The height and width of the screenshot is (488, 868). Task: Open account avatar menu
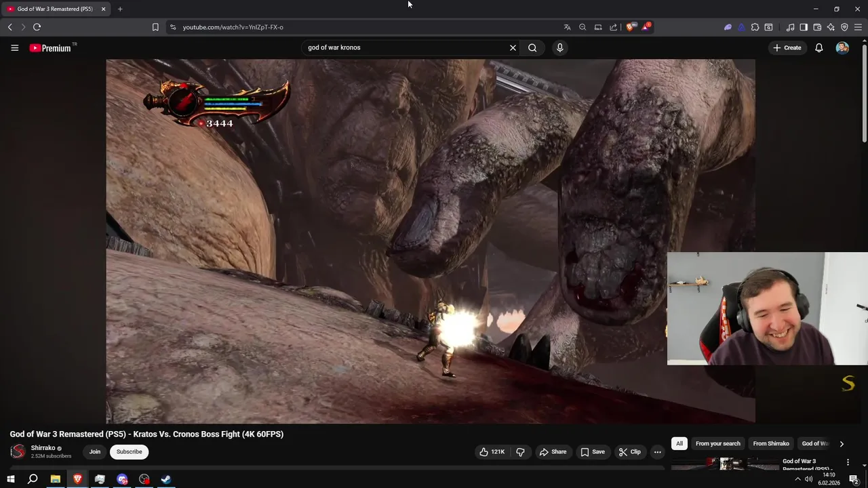pyautogui.click(x=842, y=47)
